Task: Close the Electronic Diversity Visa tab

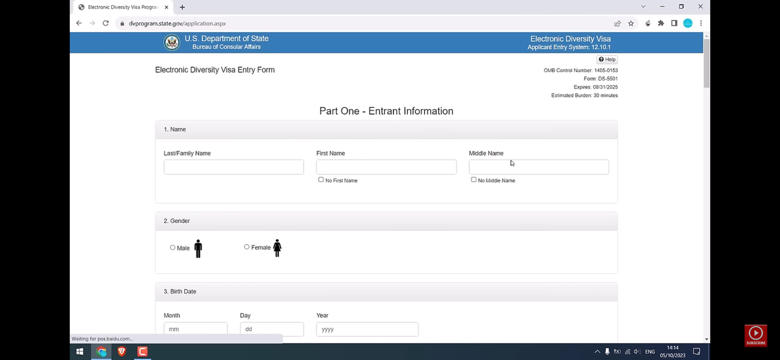Action: (167, 7)
